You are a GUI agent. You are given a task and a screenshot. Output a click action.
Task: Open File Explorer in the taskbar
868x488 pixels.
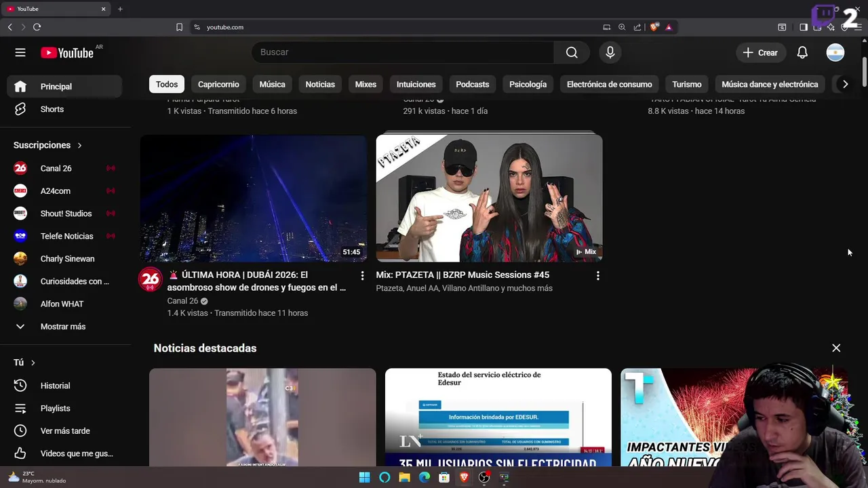click(x=404, y=477)
